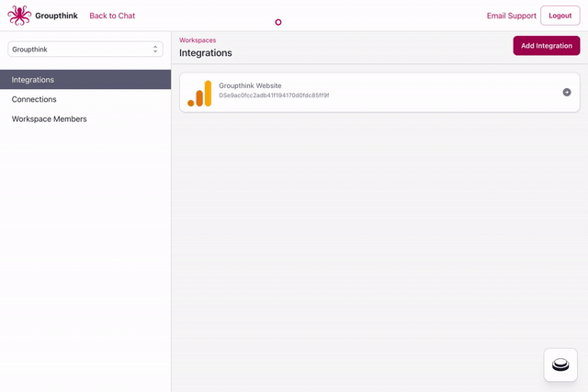Log out with the Logout button
The height and width of the screenshot is (392, 588).
coord(560,16)
